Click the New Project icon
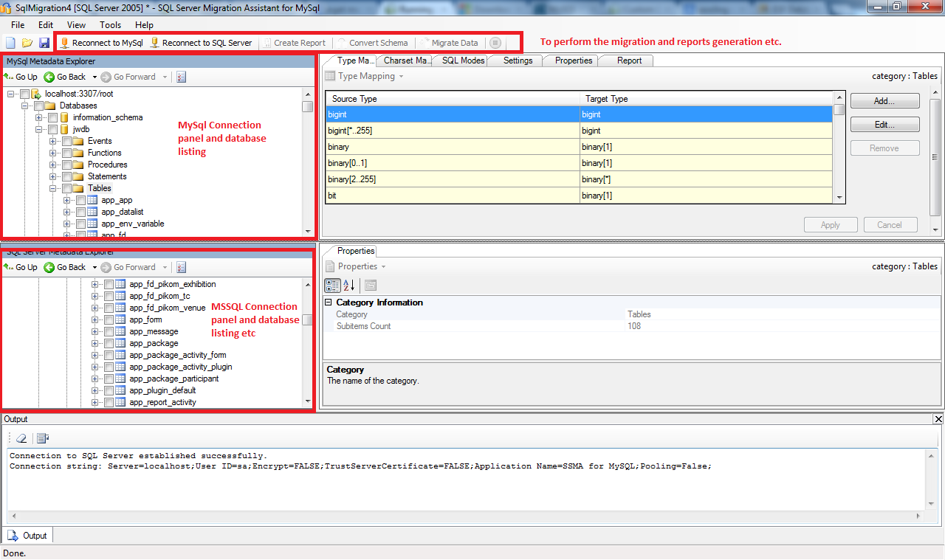Viewport: 945px width, 560px height. click(10, 43)
